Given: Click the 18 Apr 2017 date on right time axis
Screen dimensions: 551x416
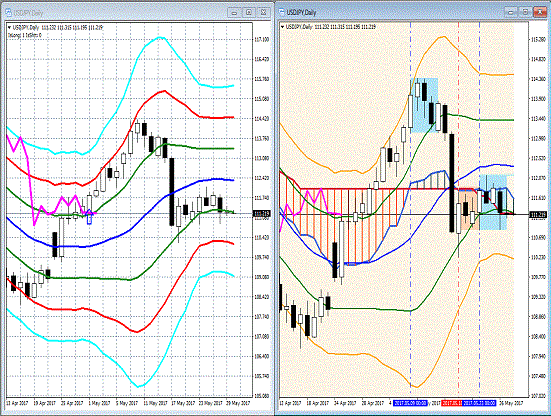Looking at the screenshot, I should [317, 403].
